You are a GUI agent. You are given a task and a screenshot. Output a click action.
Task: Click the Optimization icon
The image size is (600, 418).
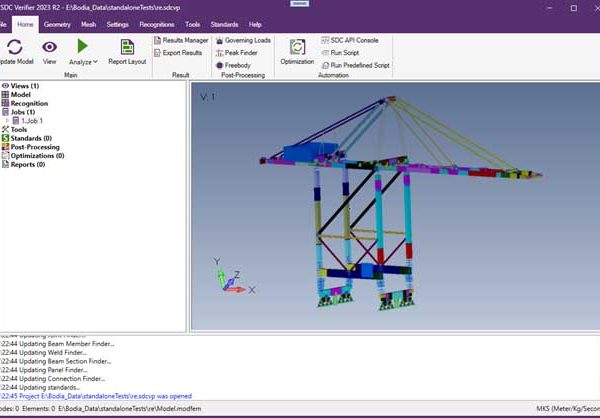tap(297, 52)
